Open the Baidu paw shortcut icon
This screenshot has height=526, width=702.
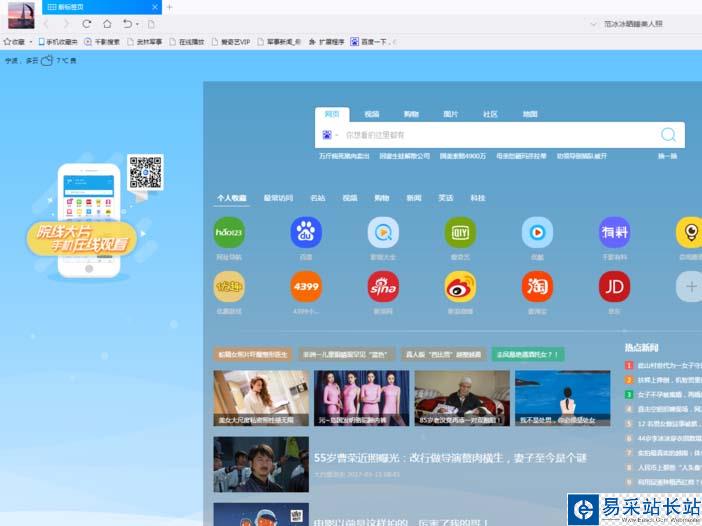pos(306,232)
